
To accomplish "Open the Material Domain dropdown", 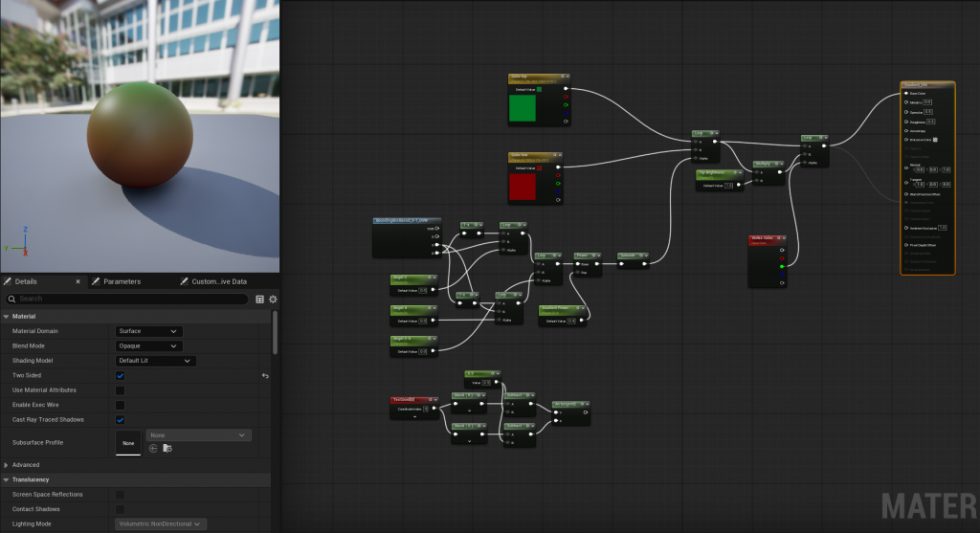I will [148, 331].
